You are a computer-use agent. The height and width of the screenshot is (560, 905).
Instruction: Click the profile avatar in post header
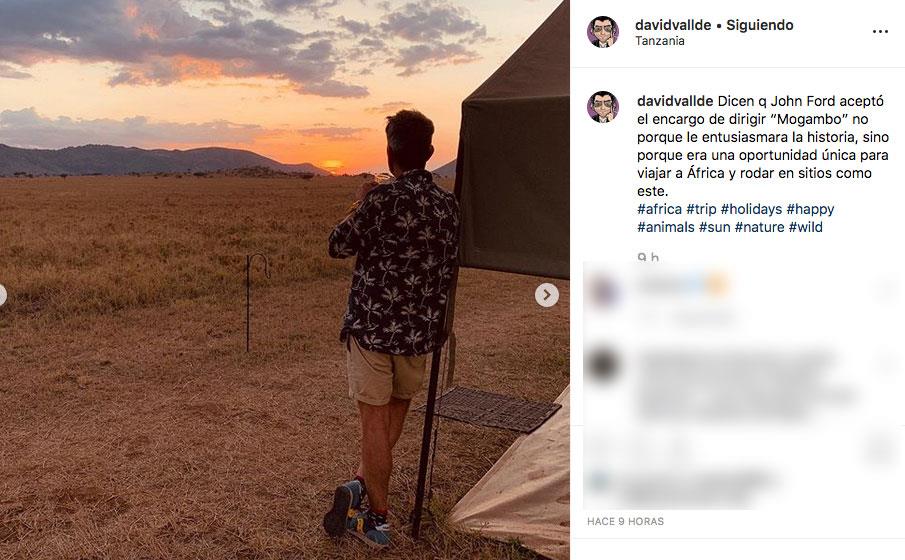[603, 32]
